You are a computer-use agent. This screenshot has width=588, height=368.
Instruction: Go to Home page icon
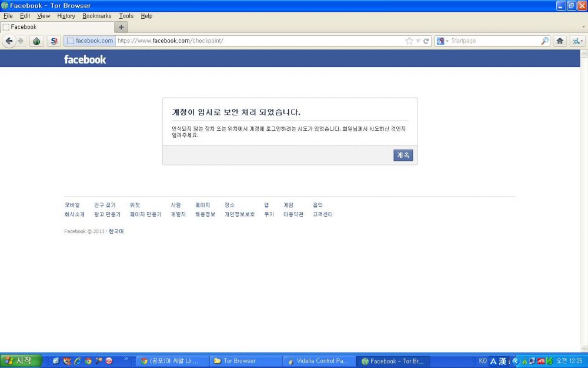pyautogui.click(x=560, y=41)
